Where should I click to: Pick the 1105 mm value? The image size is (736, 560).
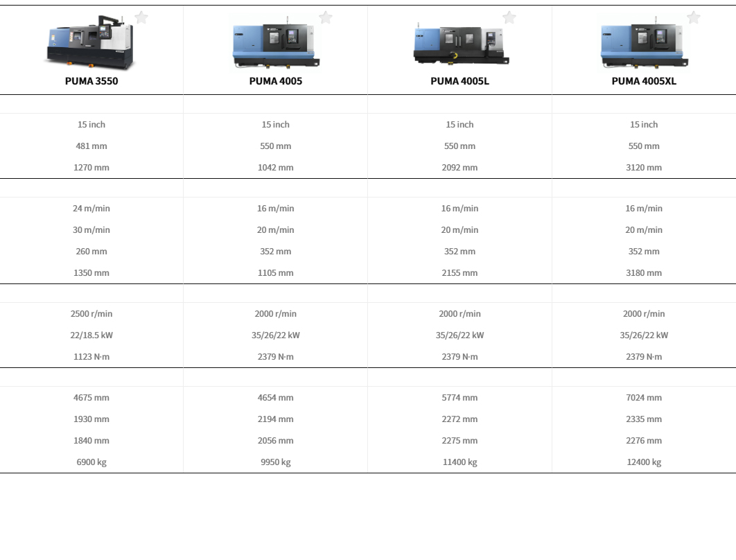click(x=276, y=273)
